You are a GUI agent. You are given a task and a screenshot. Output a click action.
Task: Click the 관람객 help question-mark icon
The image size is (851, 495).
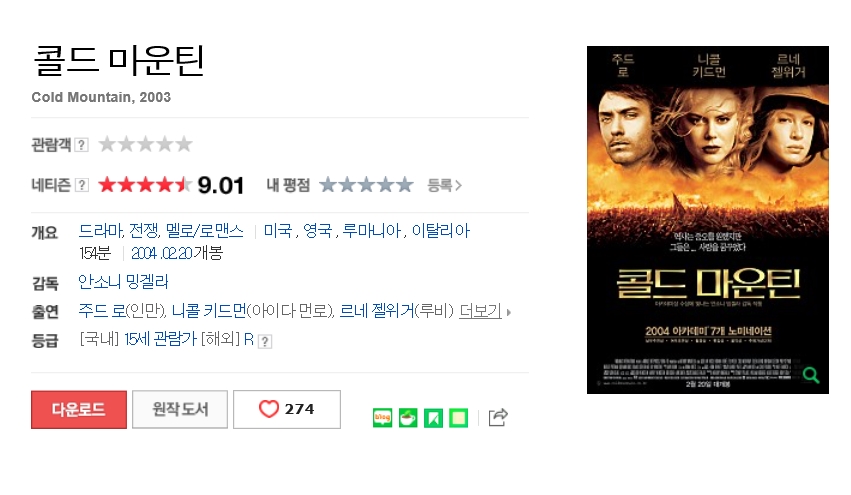(x=81, y=145)
